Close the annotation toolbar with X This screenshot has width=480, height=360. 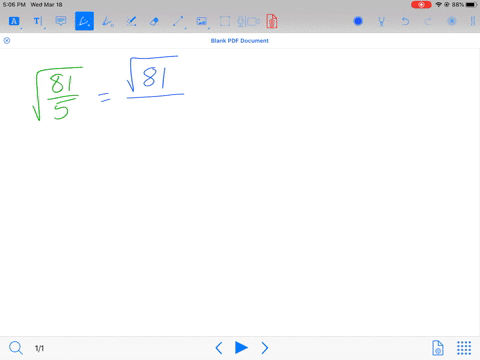click(x=452, y=21)
